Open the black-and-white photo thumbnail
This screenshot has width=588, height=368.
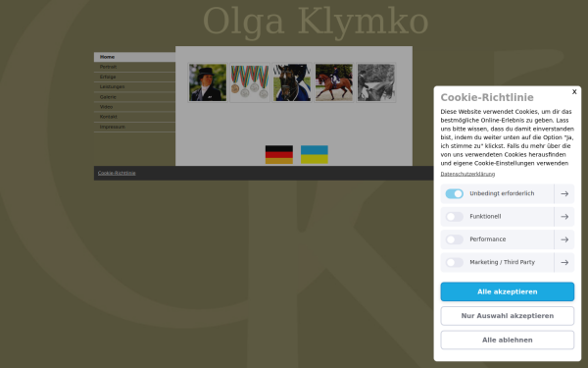click(x=376, y=82)
